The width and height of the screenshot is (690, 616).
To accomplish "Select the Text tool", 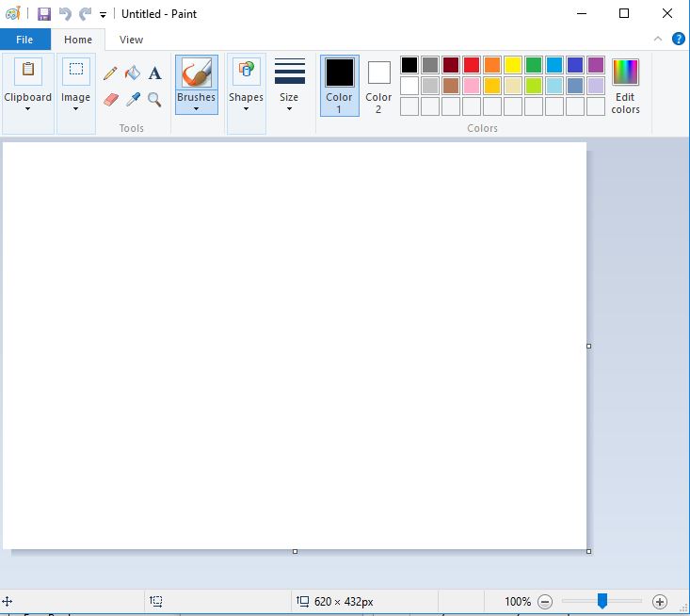I will [x=154, y=73].
